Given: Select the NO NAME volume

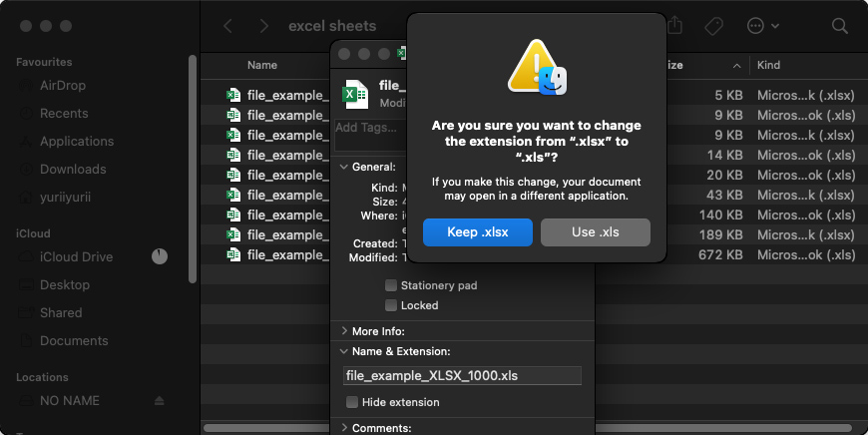Looking at the screenshot, I should click(x=69, y=401).
